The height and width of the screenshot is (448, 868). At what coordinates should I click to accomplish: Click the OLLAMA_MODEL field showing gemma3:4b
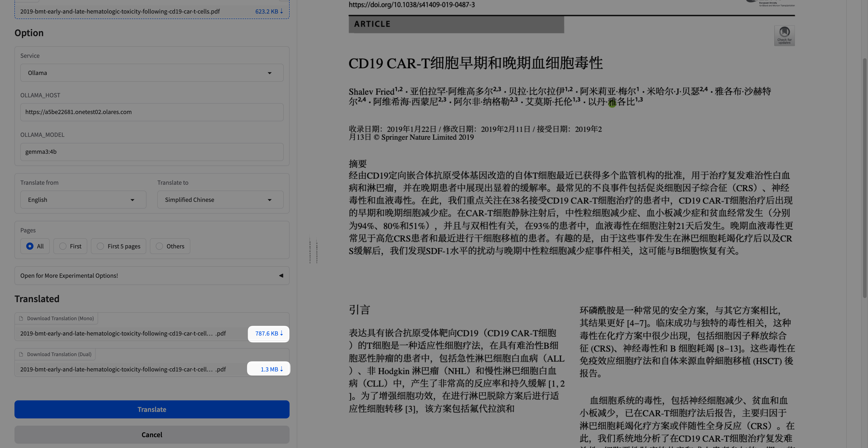[x=152, y=152]
